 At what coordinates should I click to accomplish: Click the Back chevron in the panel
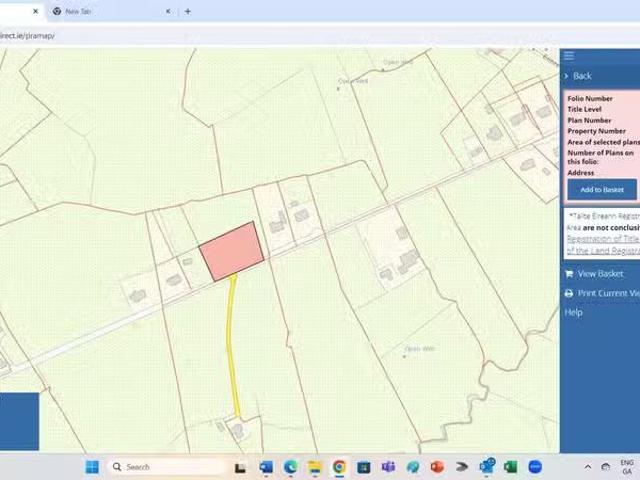[567, 76]
